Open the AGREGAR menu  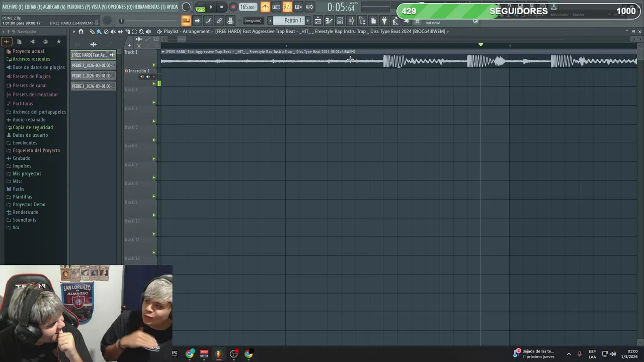55,7
